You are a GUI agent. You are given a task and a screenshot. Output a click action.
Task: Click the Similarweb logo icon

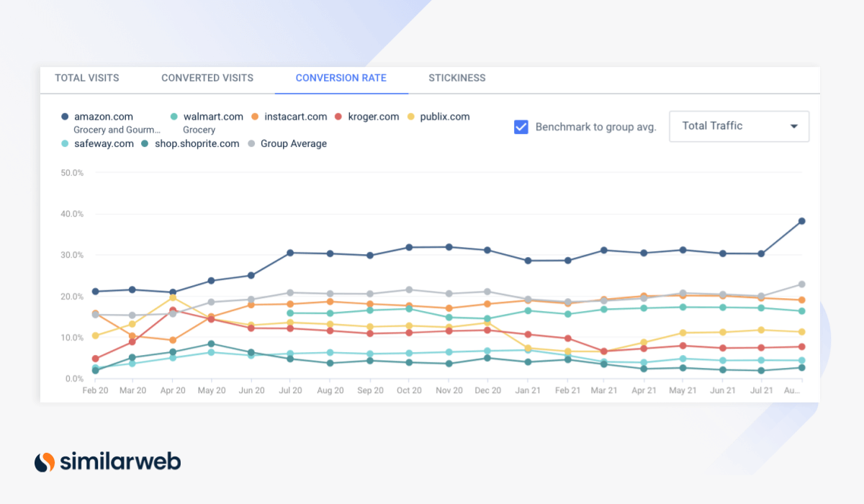45,462
